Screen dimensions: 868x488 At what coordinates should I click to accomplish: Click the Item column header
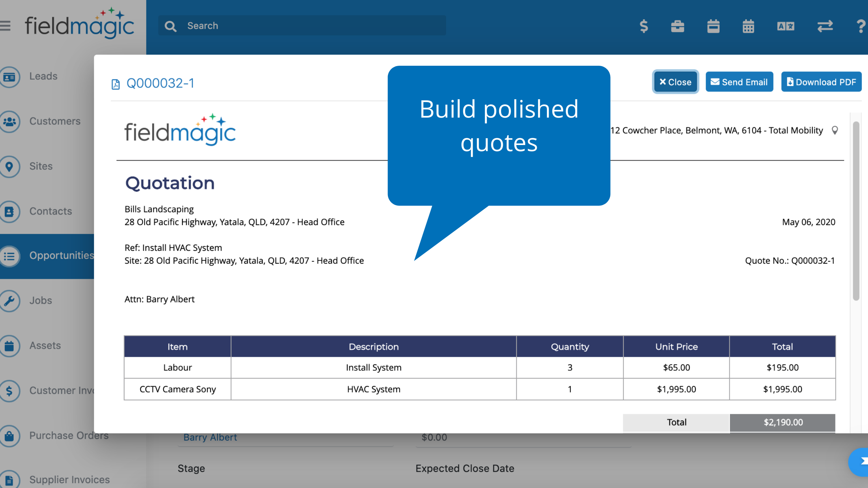177,347
